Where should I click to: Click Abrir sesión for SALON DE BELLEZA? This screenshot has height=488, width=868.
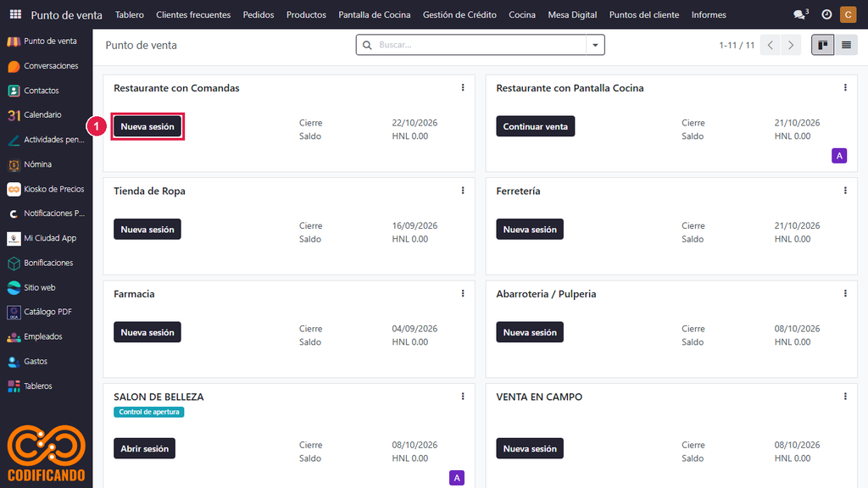coord(144,448)
